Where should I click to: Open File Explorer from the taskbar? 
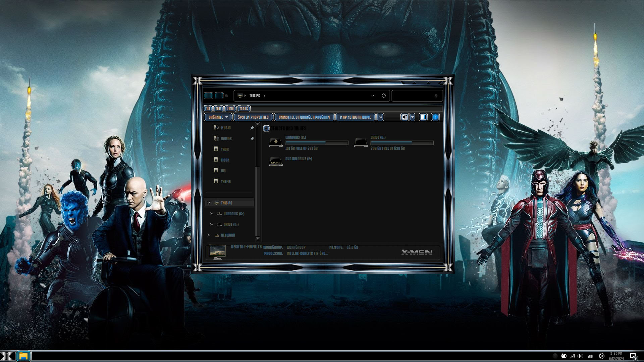pos(23,356)
